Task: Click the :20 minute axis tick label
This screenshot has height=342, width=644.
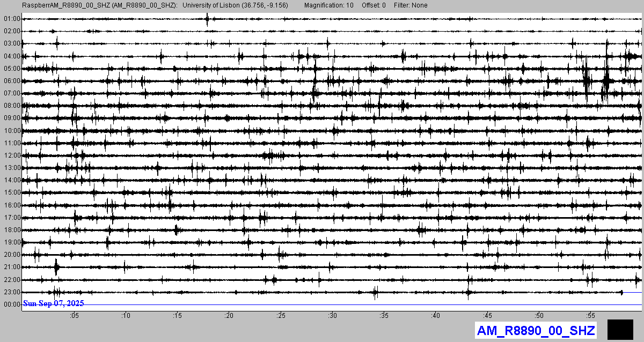Action: (229, 316)
